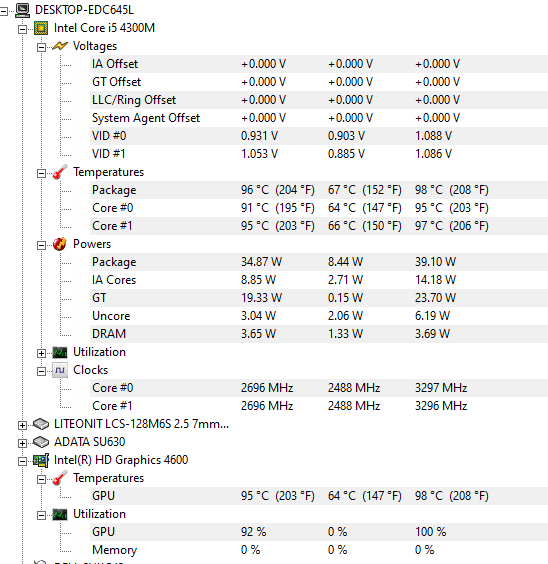This screenshot has height=564, width=548.
Task: Collapse the Powers section
Action: (x=41, y=245)
